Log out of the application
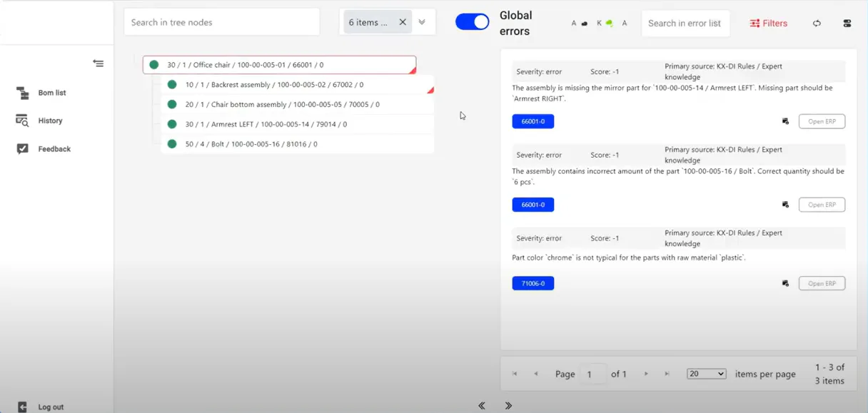The image size is (868, 413). point(51,407)
